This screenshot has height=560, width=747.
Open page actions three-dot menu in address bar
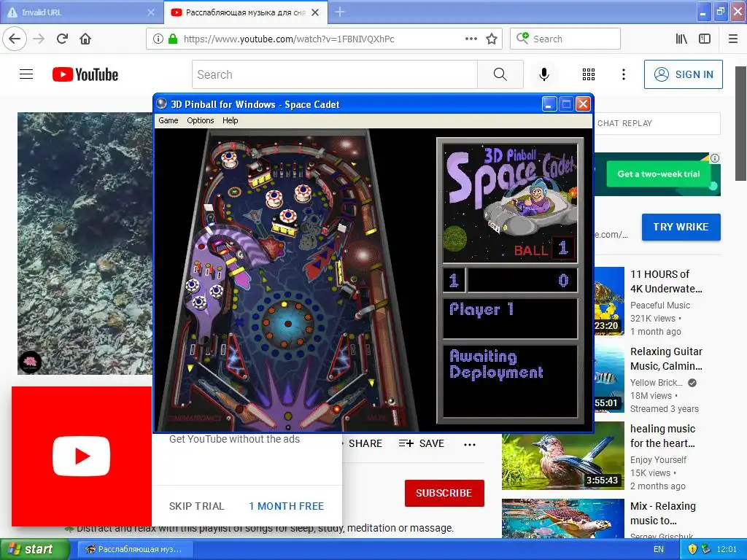pos(471,39)
